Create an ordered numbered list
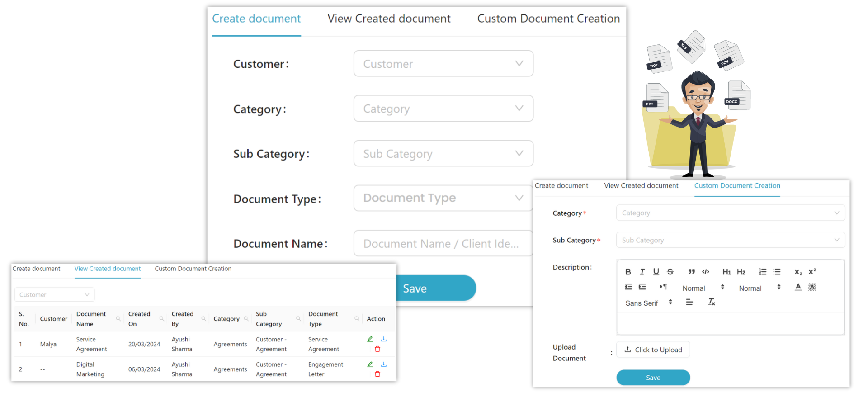 763,272
